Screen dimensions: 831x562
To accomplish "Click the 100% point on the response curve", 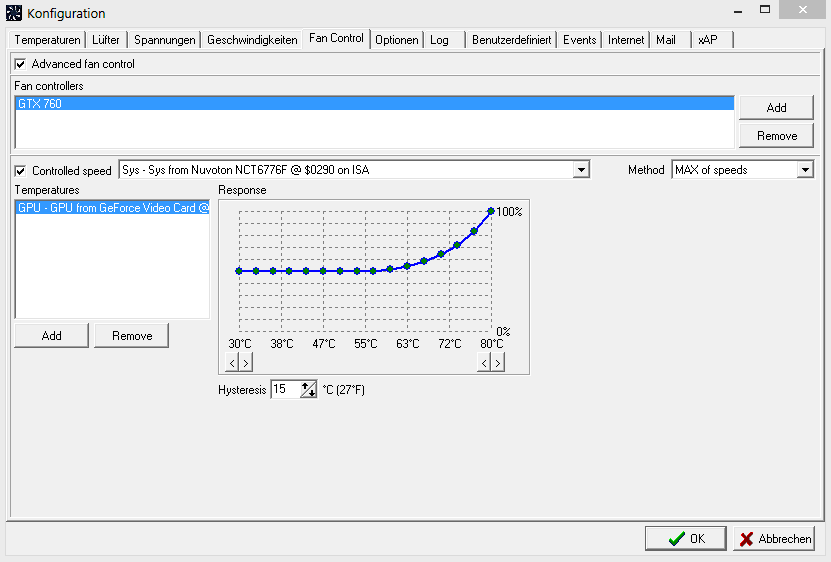I will point(491,211).
